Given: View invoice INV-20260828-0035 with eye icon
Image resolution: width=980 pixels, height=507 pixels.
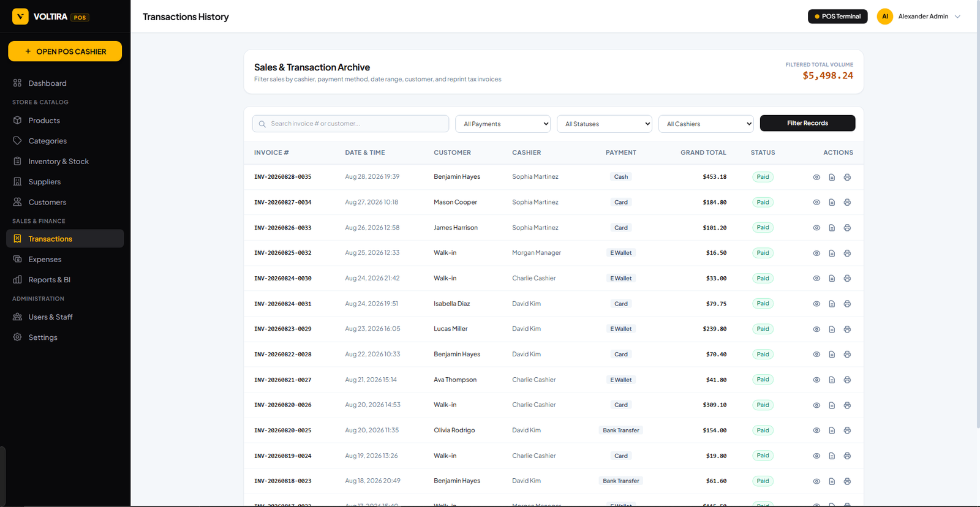Looking at the screenshot, I should pyautogui.click(x=816, y=177).
